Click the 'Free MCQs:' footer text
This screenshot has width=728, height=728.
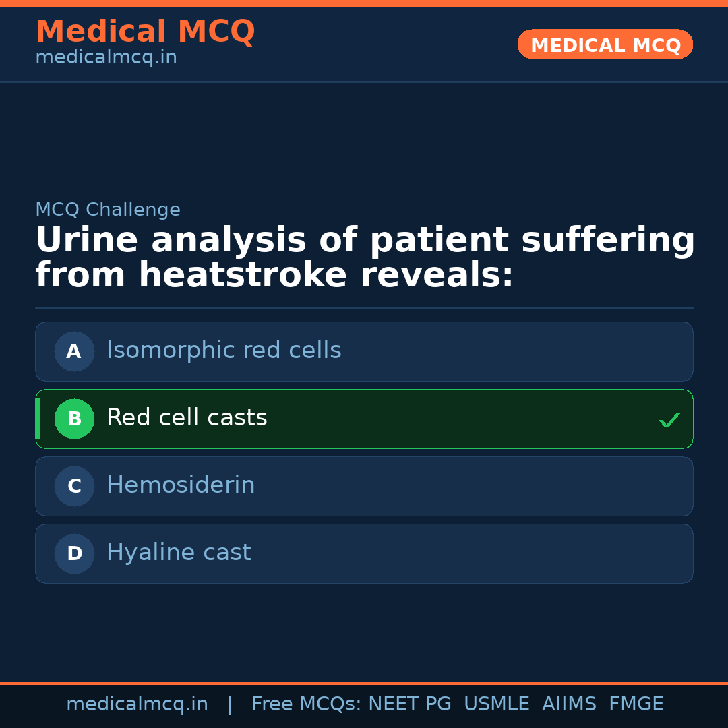click(x=307, y=704)
